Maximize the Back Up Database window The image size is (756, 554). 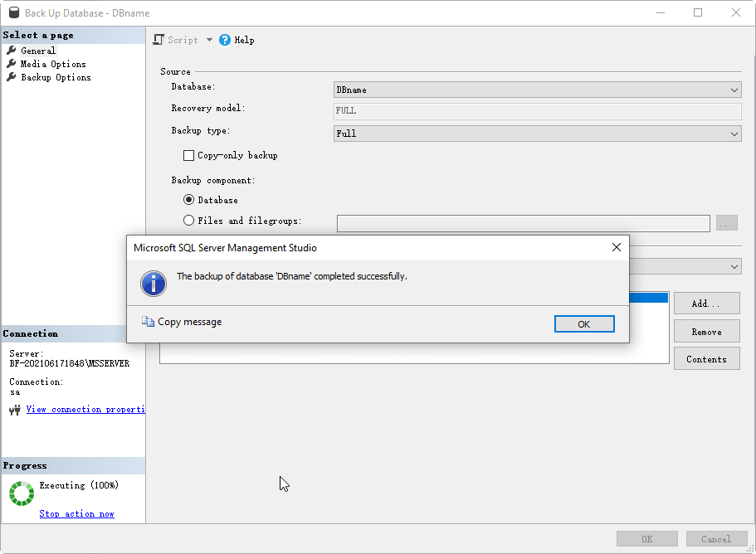pyautogui.click(x=698, y=12)
